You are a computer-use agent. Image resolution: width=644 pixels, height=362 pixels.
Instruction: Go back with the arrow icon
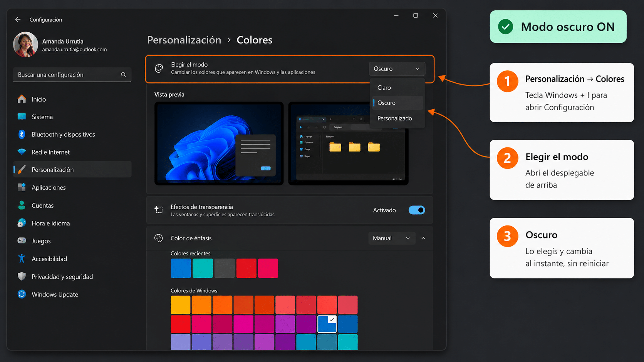pos(18,19)
